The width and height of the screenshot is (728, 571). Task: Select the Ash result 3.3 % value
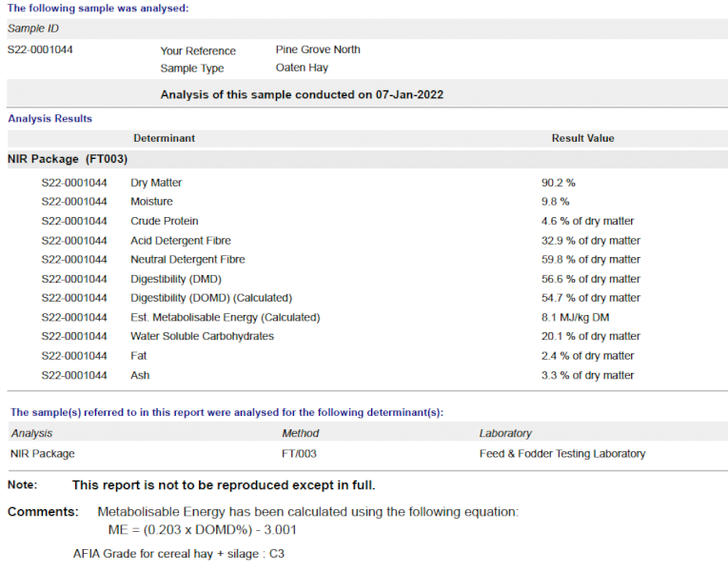coord(587,375)
